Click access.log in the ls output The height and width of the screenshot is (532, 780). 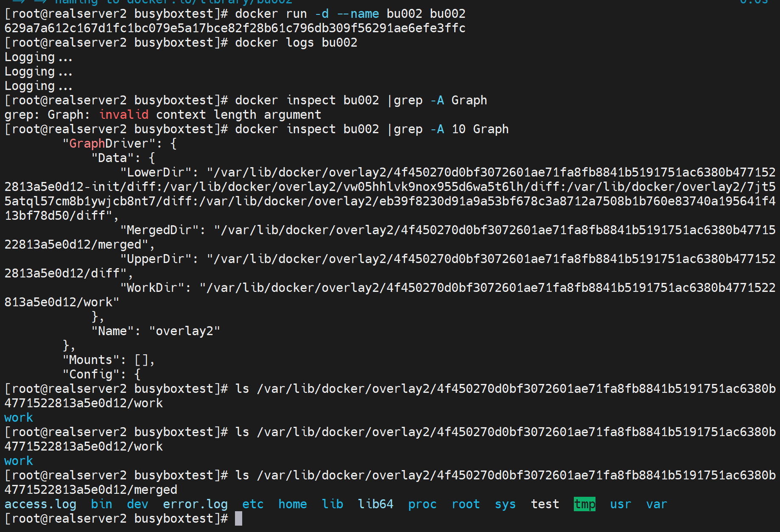(x=40, y=504)
